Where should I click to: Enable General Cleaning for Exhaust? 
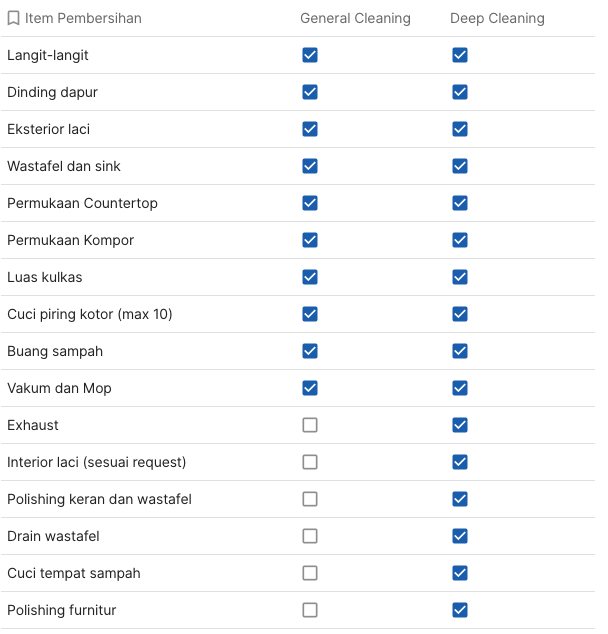310,425
